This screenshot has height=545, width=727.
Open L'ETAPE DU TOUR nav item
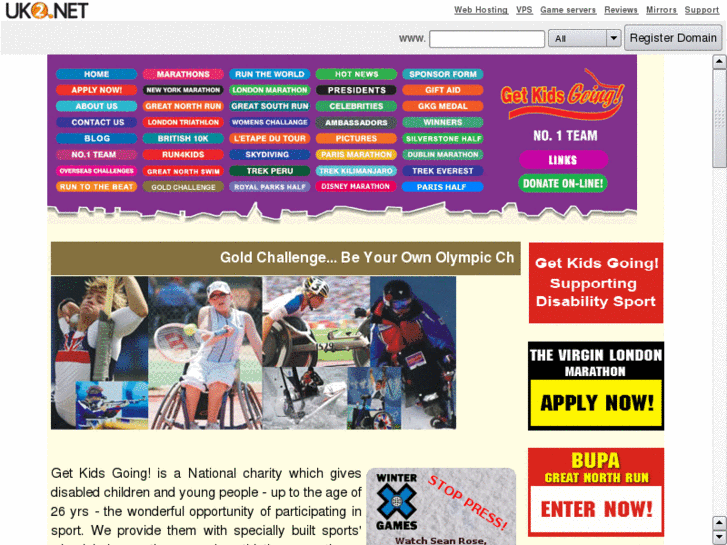pyautogui.click(x=269, y=138)
